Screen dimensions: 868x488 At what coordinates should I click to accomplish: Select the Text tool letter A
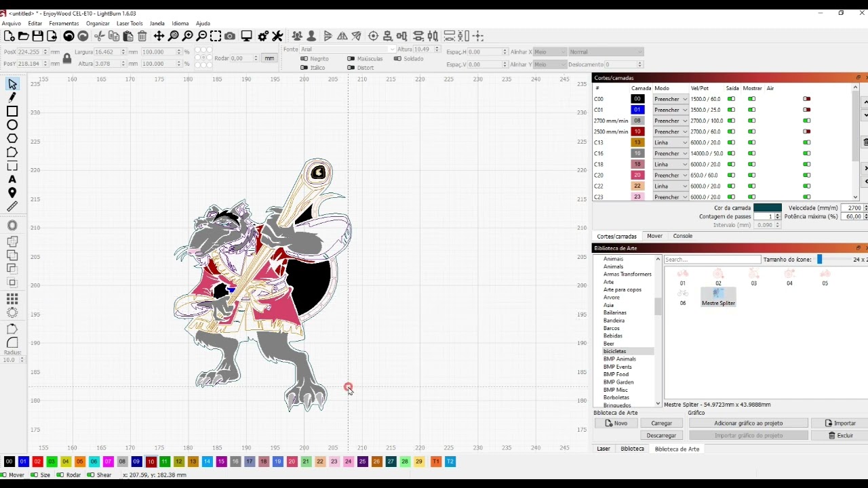[12, 180]
